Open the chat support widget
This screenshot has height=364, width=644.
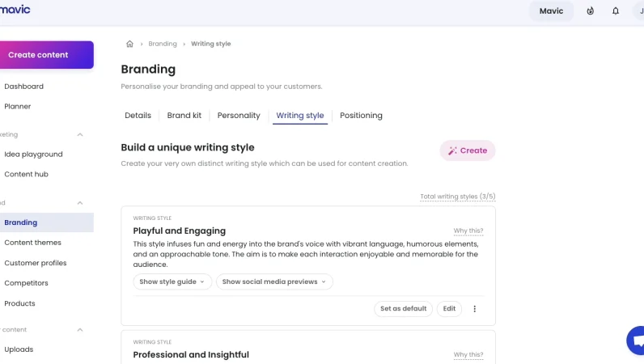[x=637, y=341]
